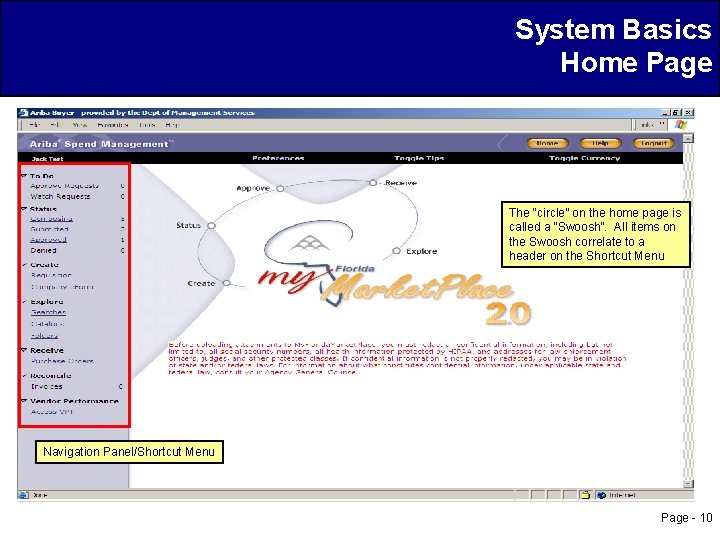Click the scrollbar up arrow
This screenshot has height=540, width=720.
coord(688,138)
